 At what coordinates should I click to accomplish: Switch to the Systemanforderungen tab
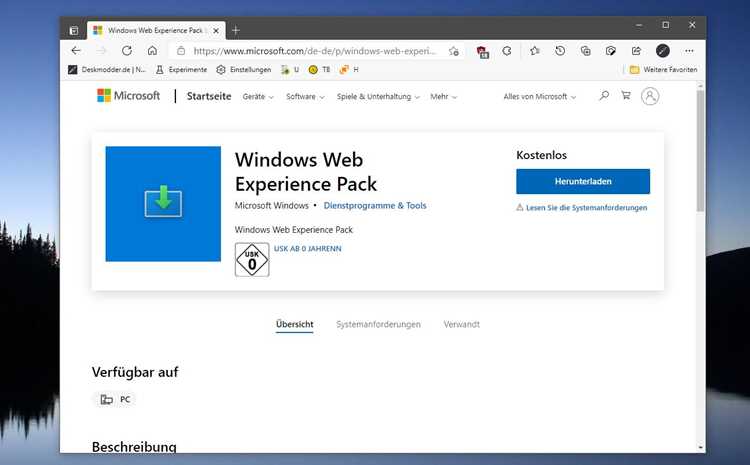[378, 324]
